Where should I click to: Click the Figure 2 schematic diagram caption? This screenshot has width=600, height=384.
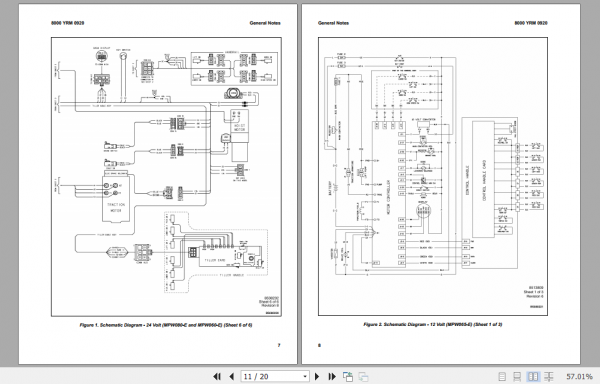(x=432, y=324)
